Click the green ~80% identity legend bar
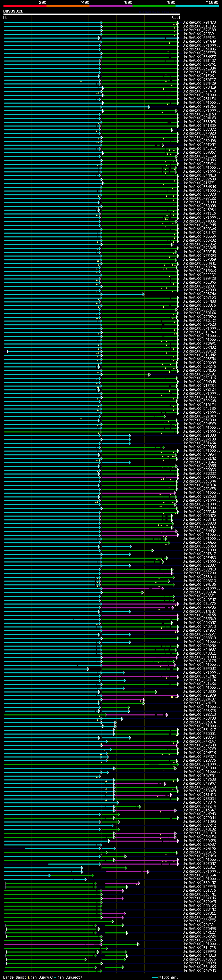 click(x=154, y=6)
